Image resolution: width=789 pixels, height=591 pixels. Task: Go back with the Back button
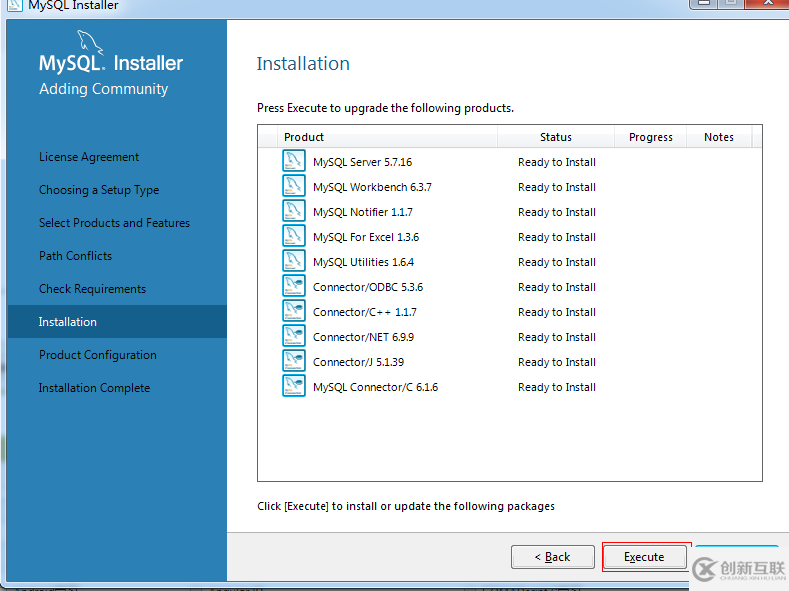tap(553, 557)
